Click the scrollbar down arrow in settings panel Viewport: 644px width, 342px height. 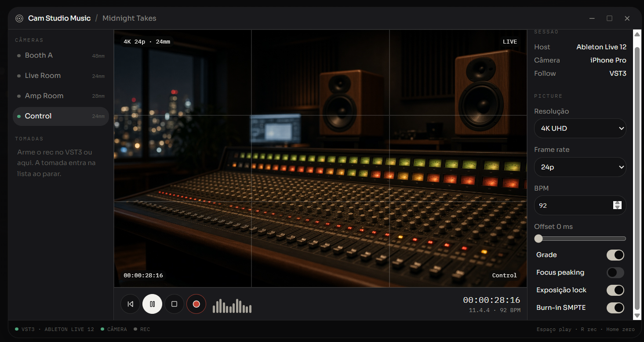pyautogui.click(x=637, y=316)
